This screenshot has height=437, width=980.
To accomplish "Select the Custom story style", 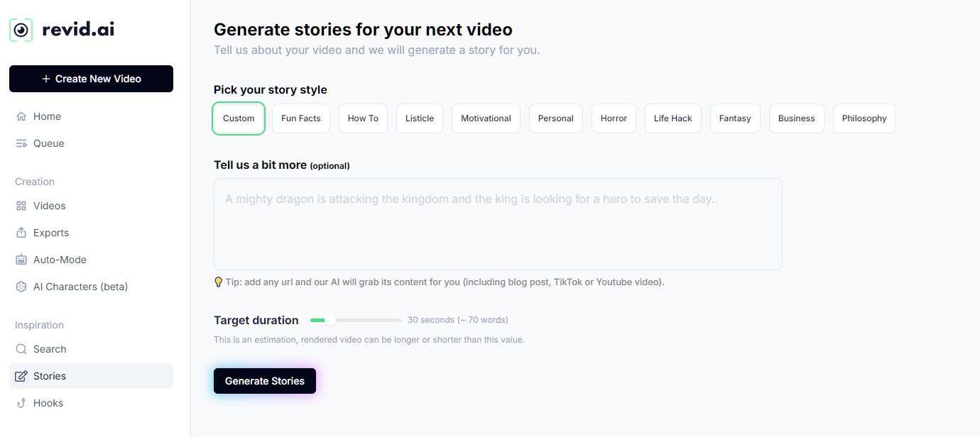I will coord(239,118).
